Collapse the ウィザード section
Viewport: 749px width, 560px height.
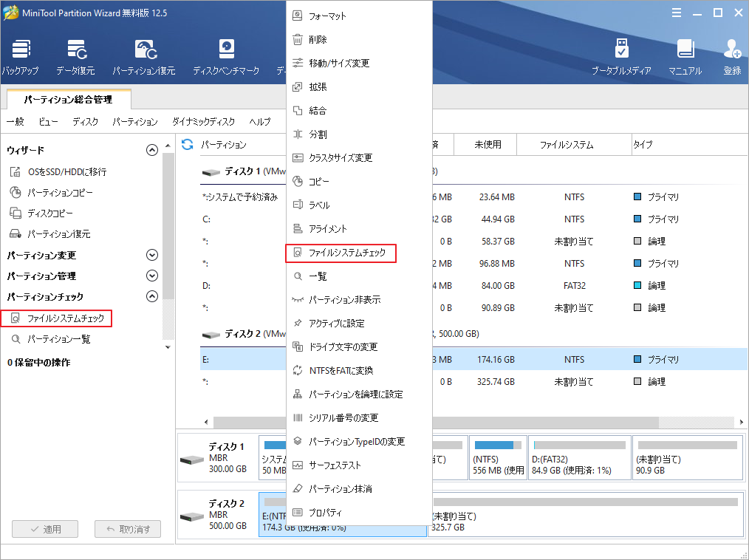(x=152, y=149)
